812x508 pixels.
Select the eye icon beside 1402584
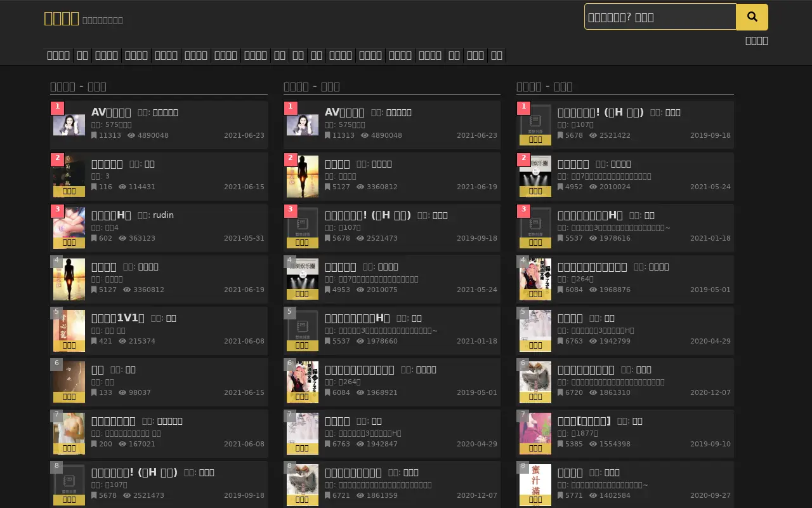[x=593, y=496]
